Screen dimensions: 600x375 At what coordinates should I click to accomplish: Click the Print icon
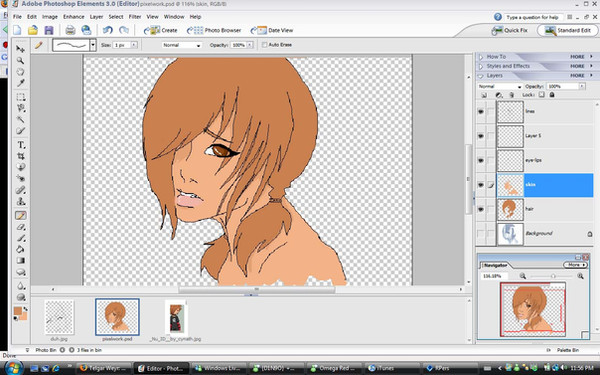pyautogui.click(x=70, y=30)
